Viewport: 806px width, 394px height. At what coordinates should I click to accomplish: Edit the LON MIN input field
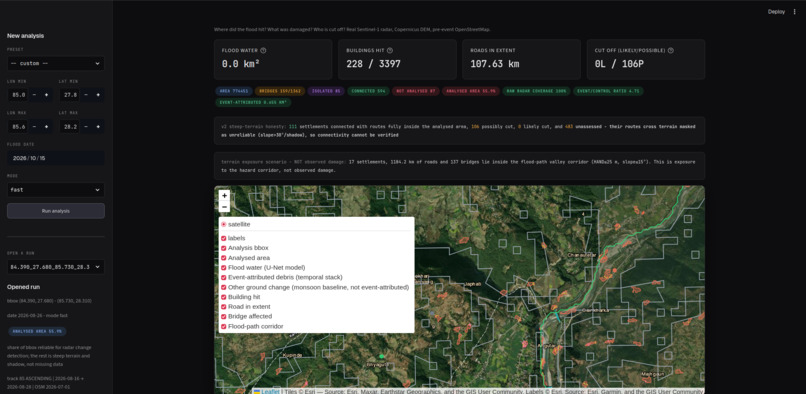[x=17, y=95]
